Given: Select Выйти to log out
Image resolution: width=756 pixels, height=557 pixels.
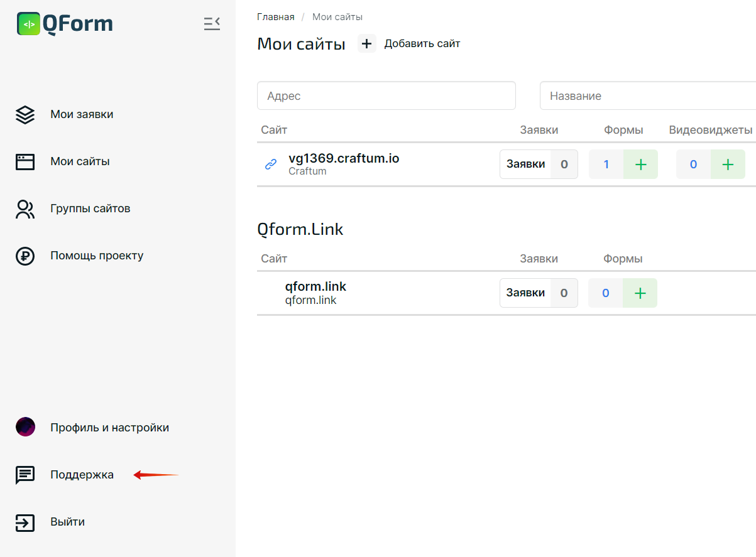Looking at the screenshot, I should pos(67,522).
